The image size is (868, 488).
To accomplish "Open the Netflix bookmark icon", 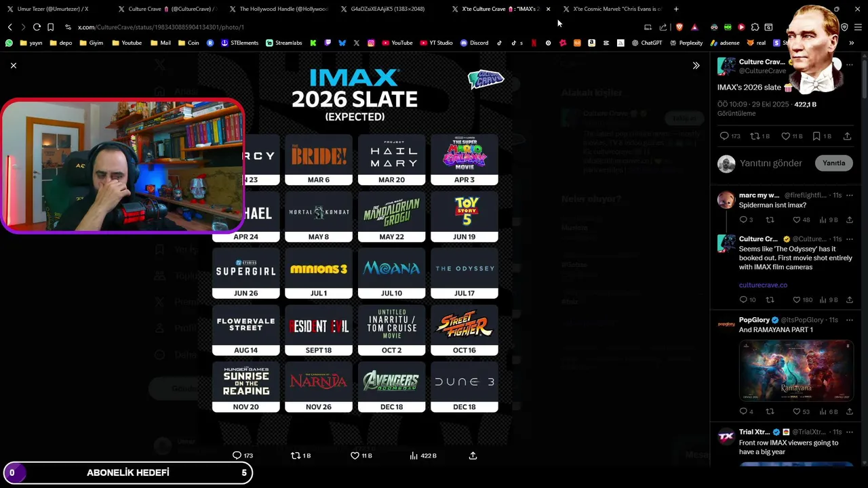I will [534, 43].
